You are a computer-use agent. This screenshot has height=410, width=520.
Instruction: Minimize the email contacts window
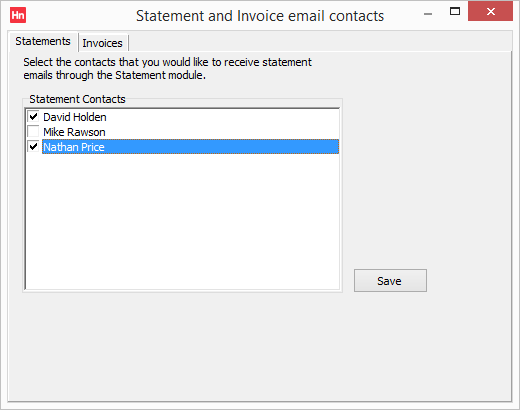tap(428, 14)
